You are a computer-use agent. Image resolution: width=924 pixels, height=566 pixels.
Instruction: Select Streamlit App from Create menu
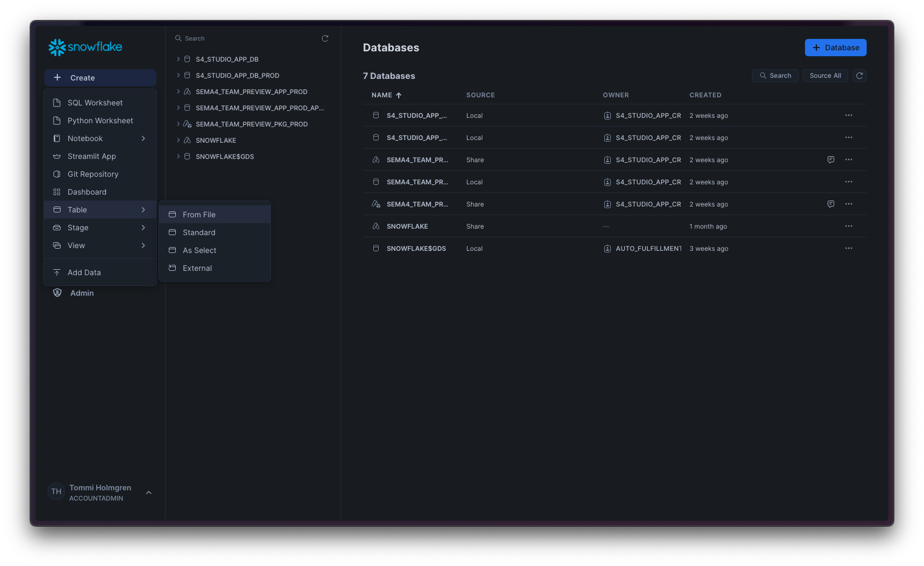100,156
